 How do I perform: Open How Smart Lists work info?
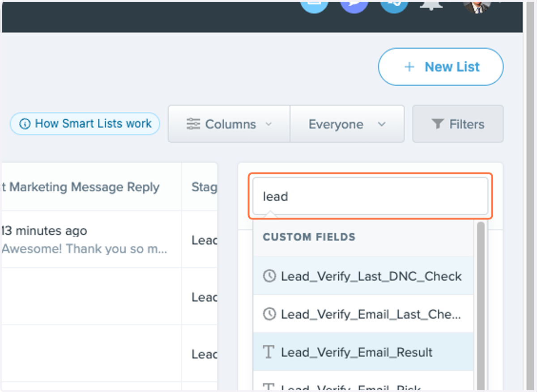tap(85, 124)
